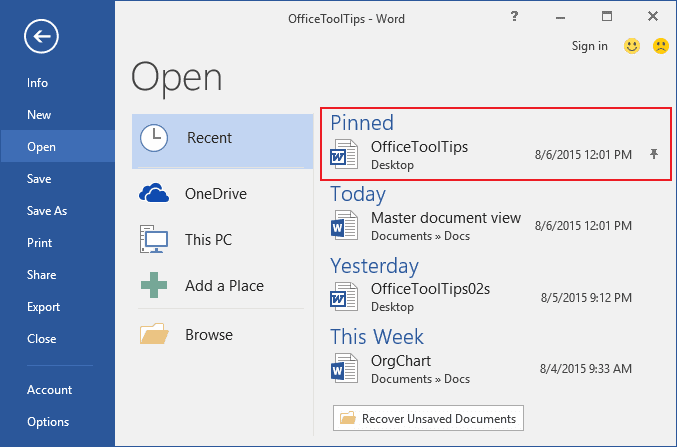Open the Print section
This screenshot has height=447, width=677.
pos(40,243)
